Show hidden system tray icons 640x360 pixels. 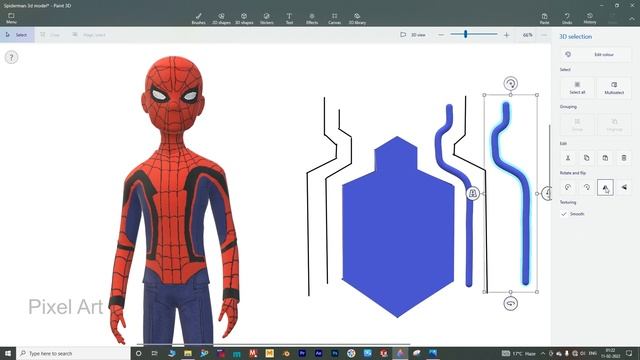[543, 353]
